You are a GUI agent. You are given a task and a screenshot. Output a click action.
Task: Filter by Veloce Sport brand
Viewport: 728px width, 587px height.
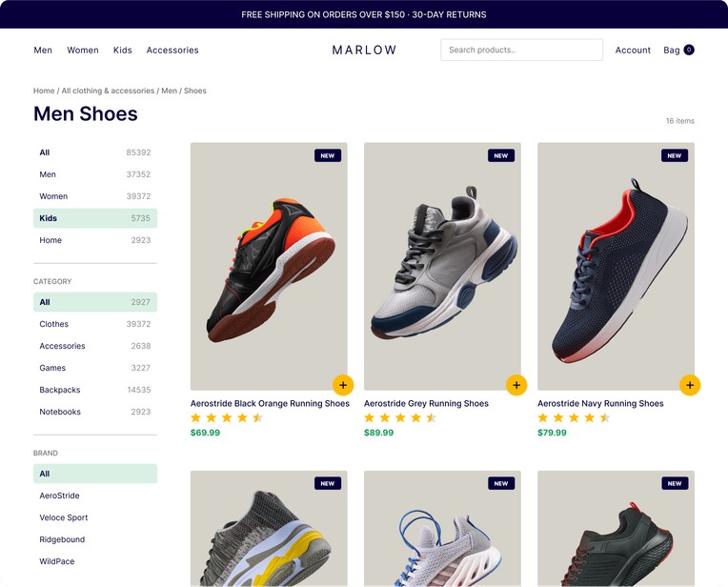[95, 517]
